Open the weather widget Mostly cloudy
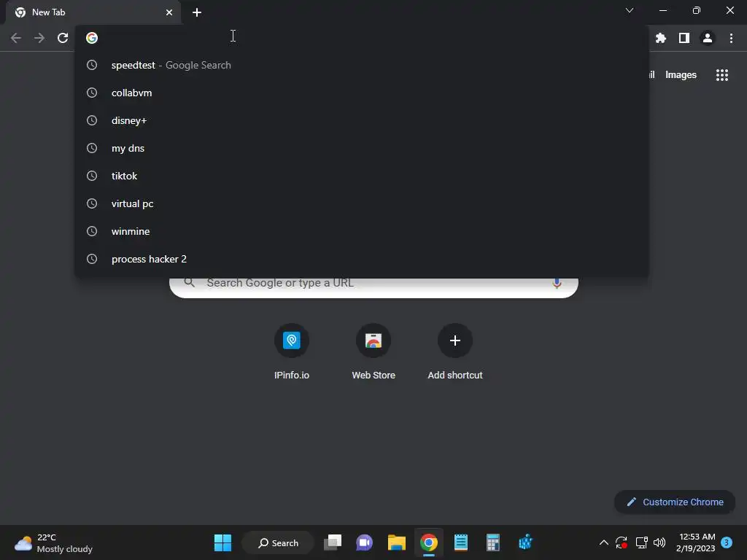The height and width of the screenshot is (560, 747). 53,542
